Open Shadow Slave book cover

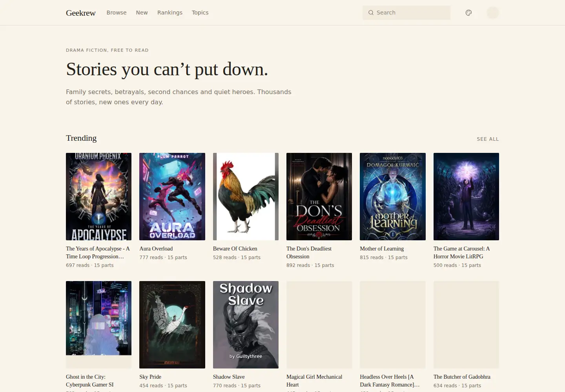point(246,325)
